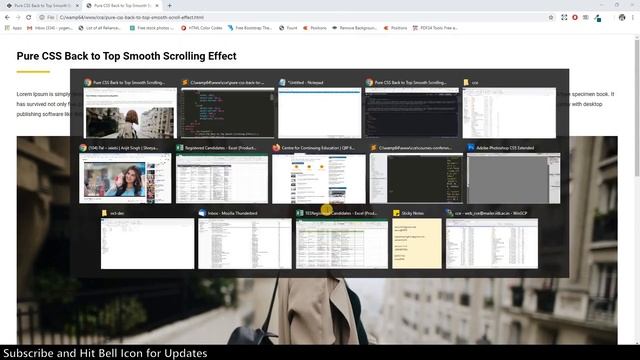Image resolution: width=640 pixels, height=360 pixels.
Task: Click the screenshot extension icon beside the star
Action: click(564, 18)
